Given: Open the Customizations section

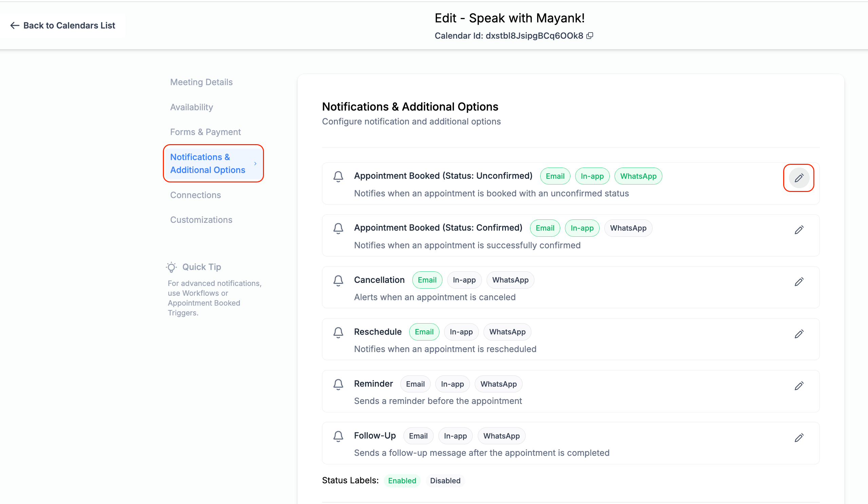Looking at the screenshot, I should coord(201,220).
